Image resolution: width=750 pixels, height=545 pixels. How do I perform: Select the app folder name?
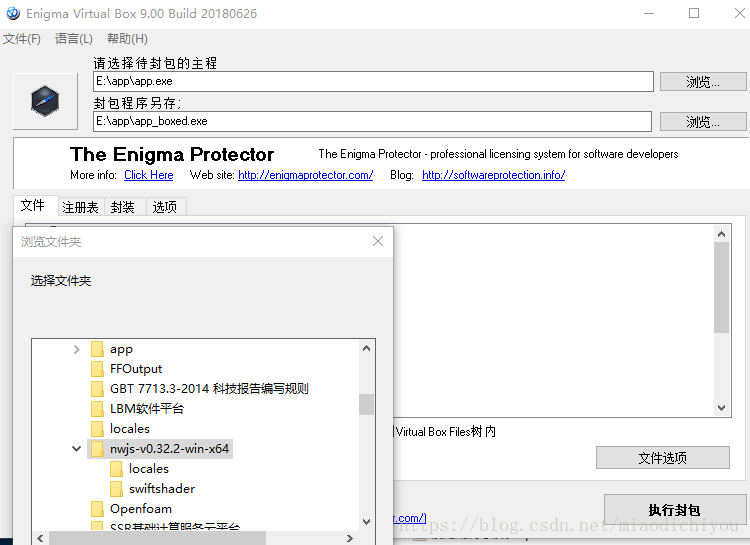(x=121, y=349)
